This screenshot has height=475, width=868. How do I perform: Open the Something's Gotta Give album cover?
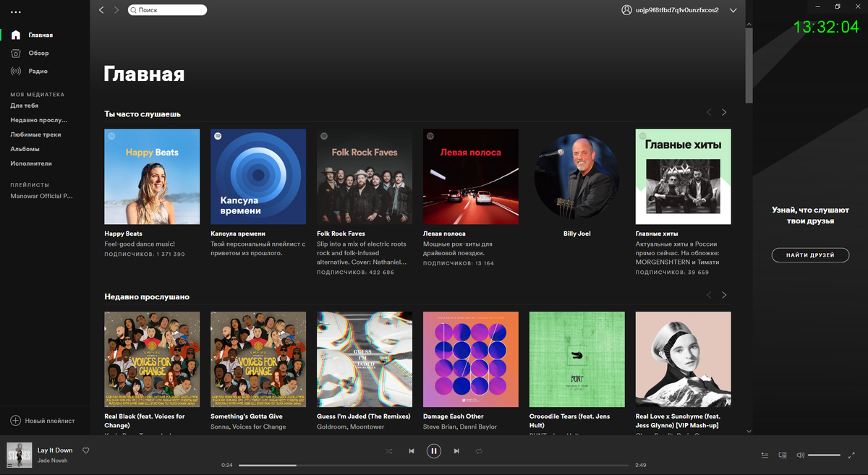(x=258, y=359)
